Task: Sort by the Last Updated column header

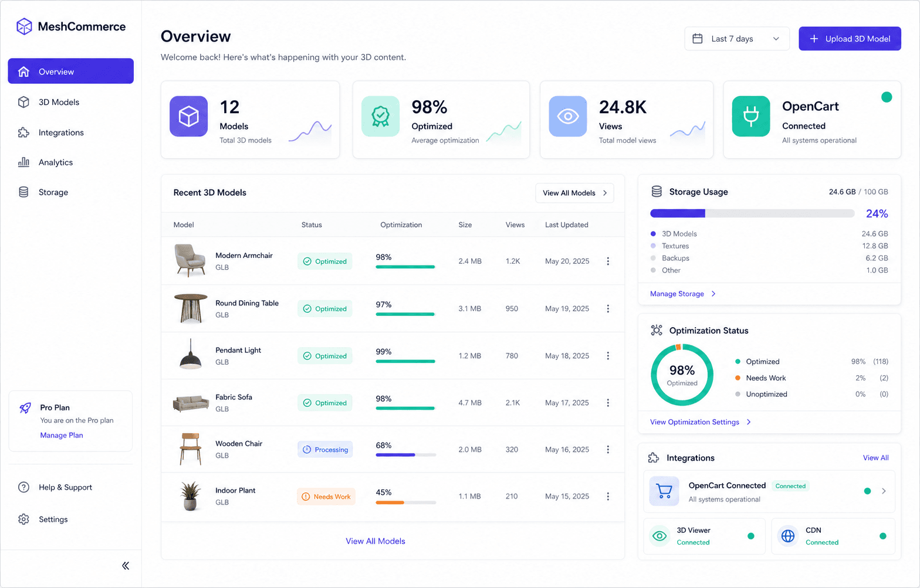Action: tap(567, 225)
